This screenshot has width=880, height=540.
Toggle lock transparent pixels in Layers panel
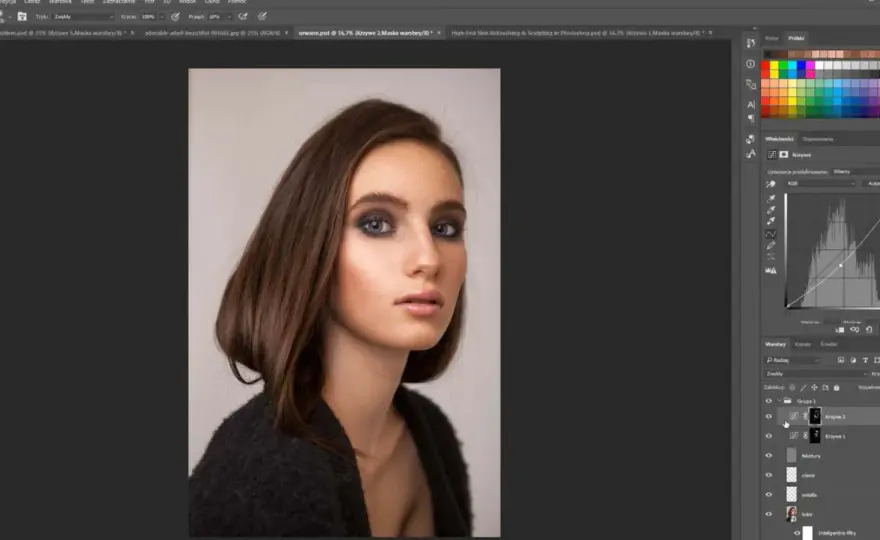point(792,387)
